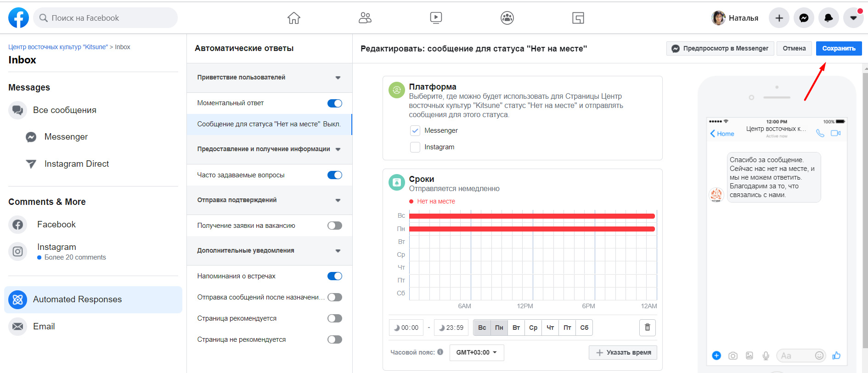Select Instagram Direct in sidebar
This screenshot has width=868, height=373.
click(76, 164)
